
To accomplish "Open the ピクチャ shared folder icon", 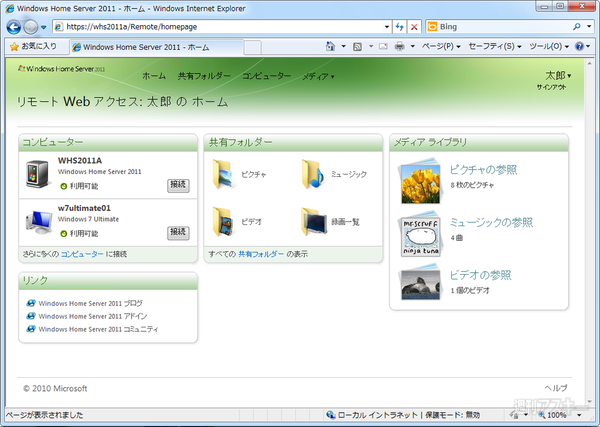I will pyautogui.click(x=223, y=174).
